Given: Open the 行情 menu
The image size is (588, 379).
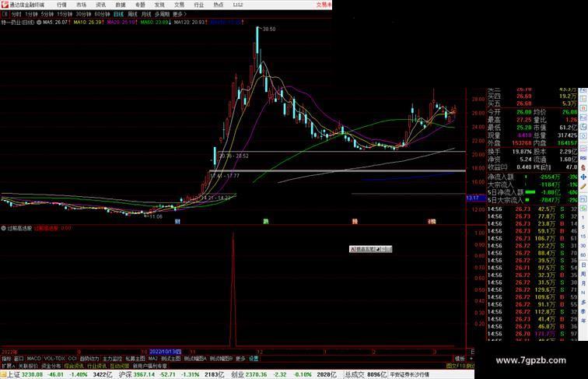Looking at the screenshot, I should 61,5.
